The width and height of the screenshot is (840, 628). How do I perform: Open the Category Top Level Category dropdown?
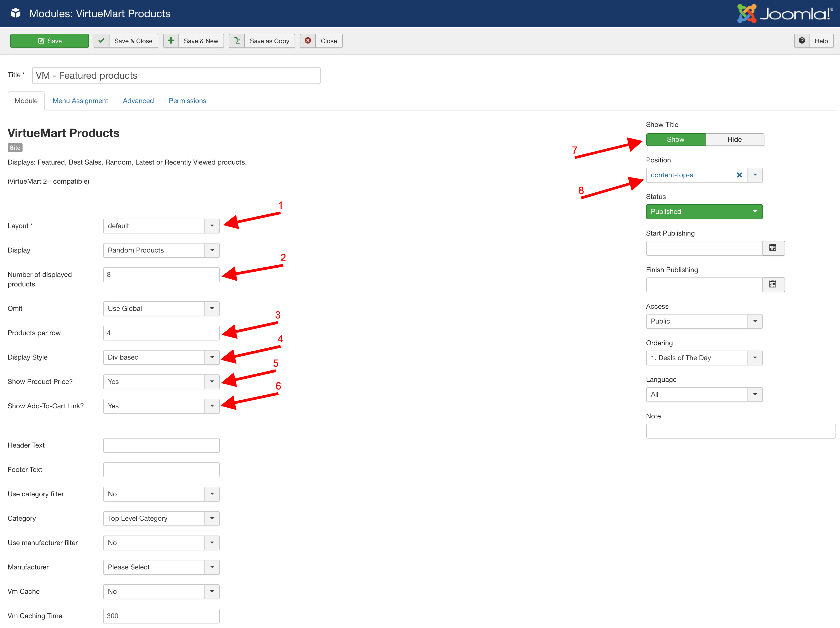click(x=161, y=518)
